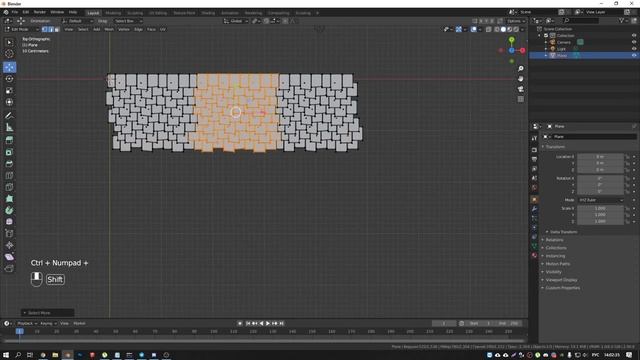Enable edge select mode
This screenshot has height=360, width=640.
(x=51, y=29)
